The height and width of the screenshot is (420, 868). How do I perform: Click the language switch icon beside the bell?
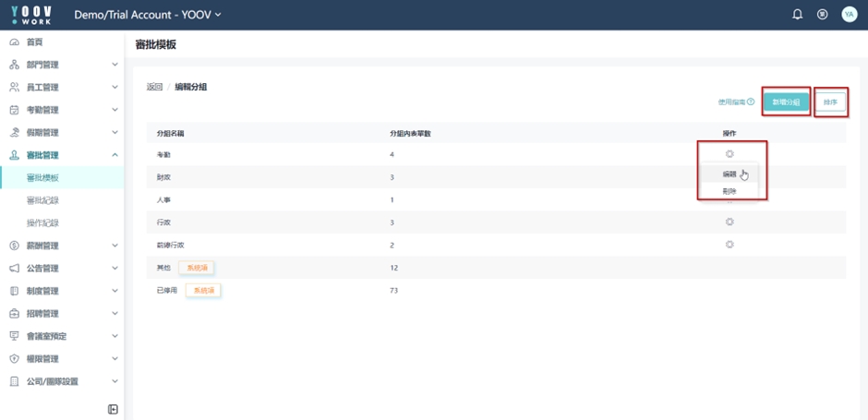pos(822,15)
